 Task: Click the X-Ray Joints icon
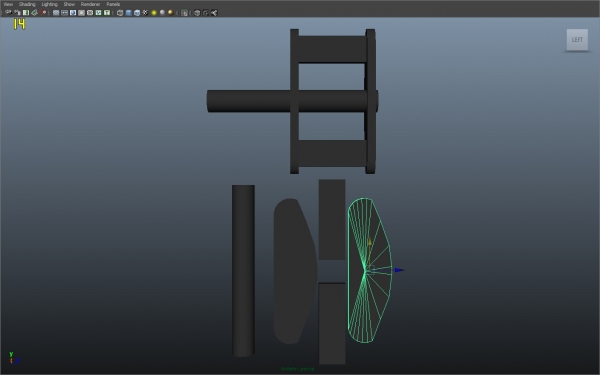[214, 13]
